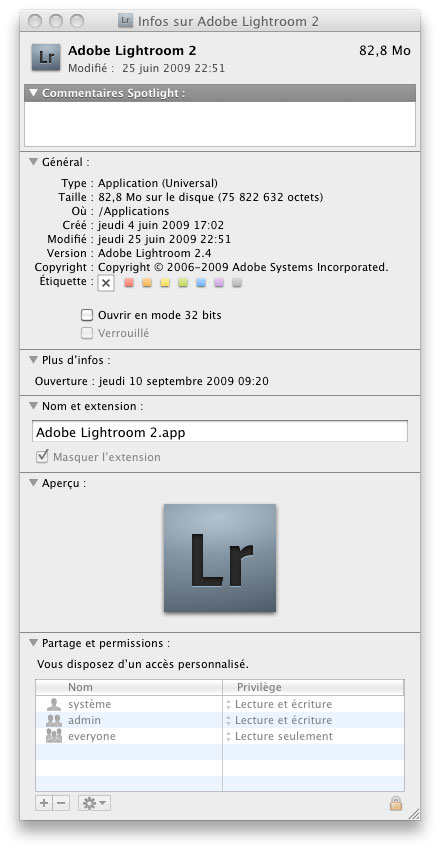Enable Ouvrir en mode 32 bits
440x850 pixels.
point(87,315)
